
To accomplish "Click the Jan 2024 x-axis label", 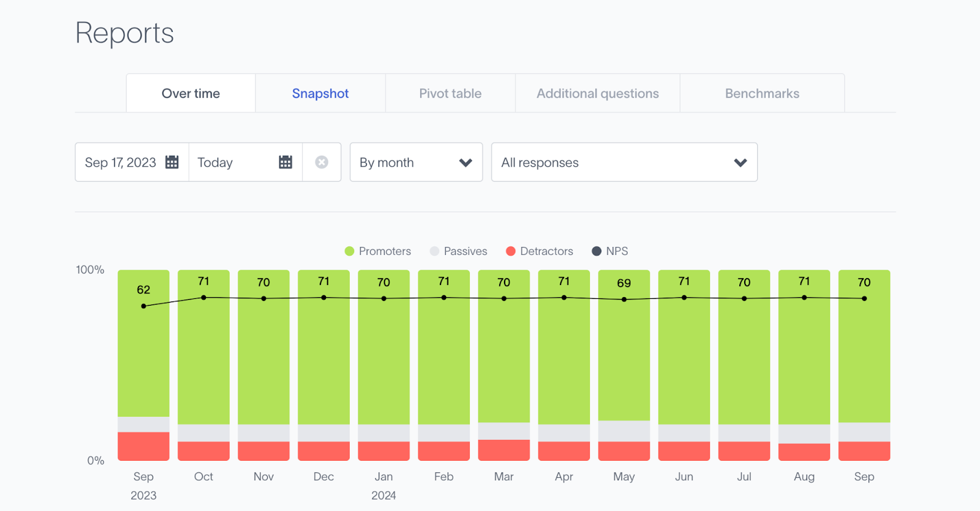I will 384,486.
